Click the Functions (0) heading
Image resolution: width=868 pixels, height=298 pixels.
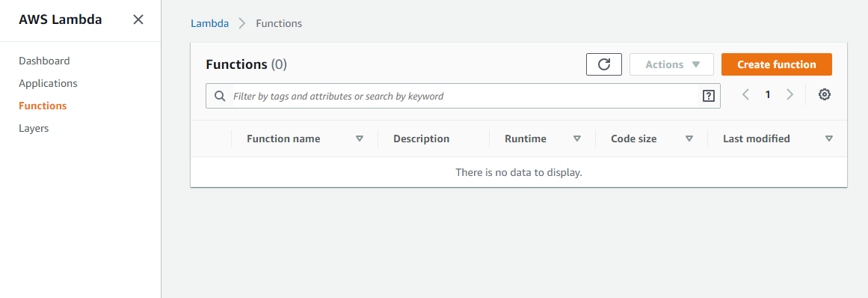tap(246, 64)
